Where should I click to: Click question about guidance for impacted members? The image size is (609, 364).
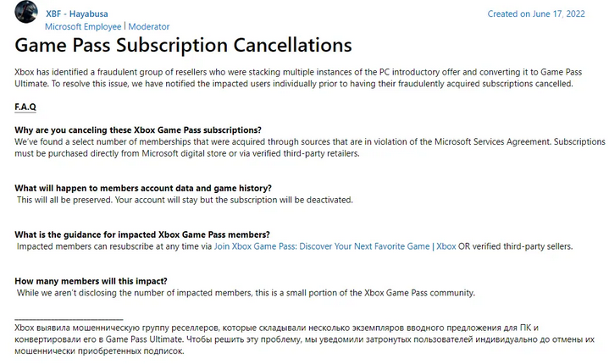tap(142, 234)
